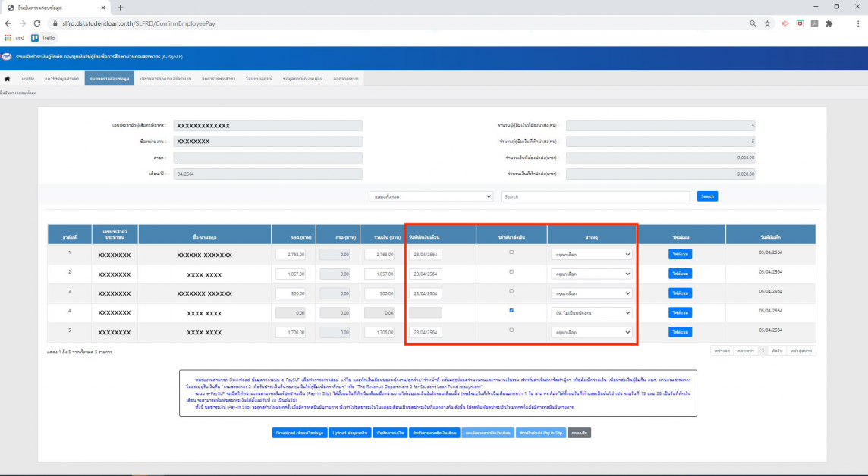Click the gray square extension icon

(814, 23)
